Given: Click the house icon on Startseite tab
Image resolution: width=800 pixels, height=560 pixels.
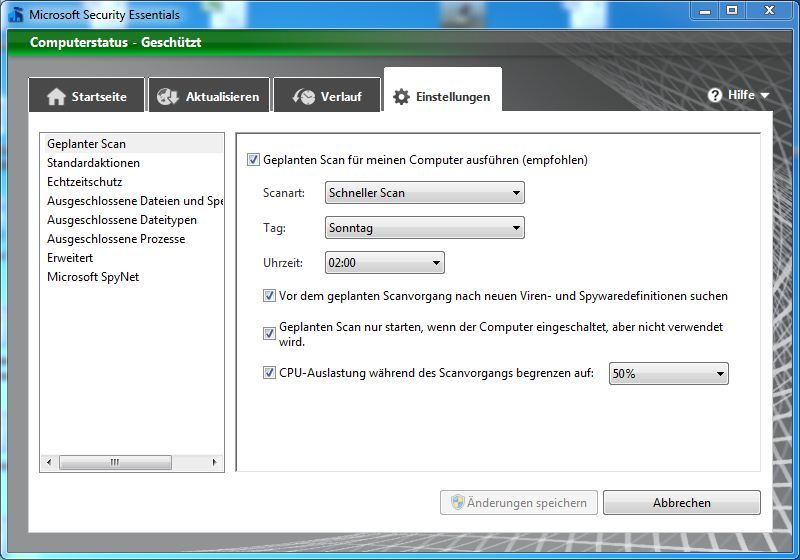Looking at the screenshot, I should pyautogui.click(x=56, y=96).
